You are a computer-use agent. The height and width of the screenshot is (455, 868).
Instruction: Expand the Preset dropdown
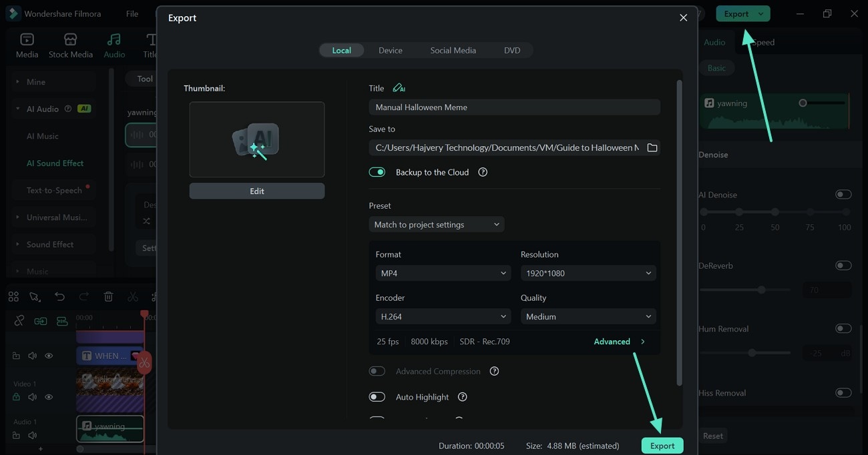click(x=437, y=225)
